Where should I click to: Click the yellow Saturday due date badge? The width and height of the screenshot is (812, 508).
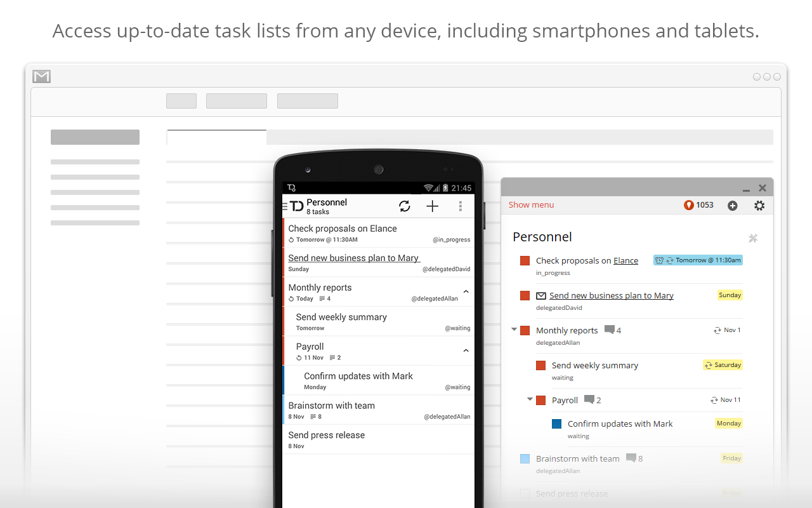pos(723,365)
